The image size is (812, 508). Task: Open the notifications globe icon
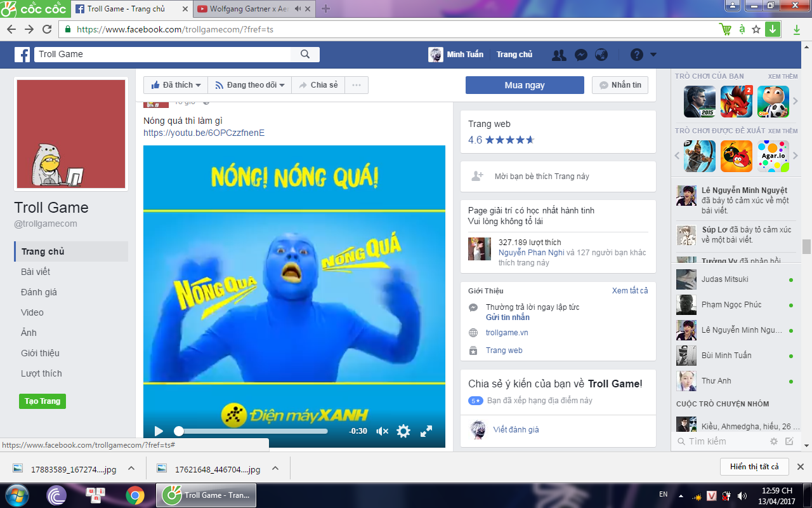(x=601, y=55)
